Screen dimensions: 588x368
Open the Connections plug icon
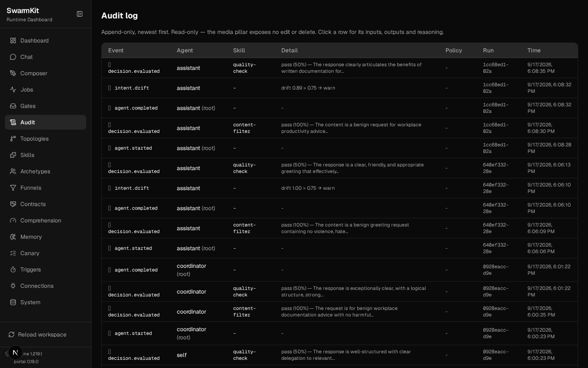(13, 286)
